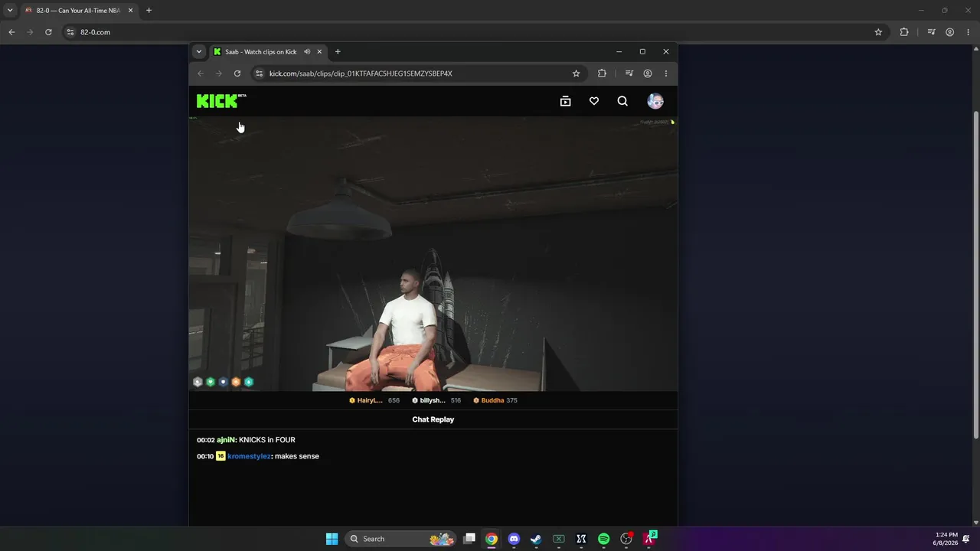Viewport: 980px width, 551px height.
Task: Open a new tab in the 82-0 window
Action: (x=149, y=11)
